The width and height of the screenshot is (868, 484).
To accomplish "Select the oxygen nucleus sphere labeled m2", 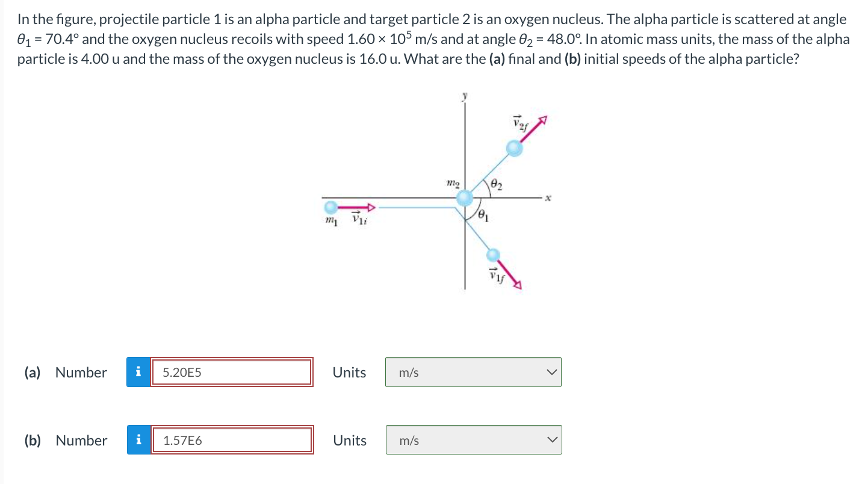I will pyautogui.click(x=463, y=197).
